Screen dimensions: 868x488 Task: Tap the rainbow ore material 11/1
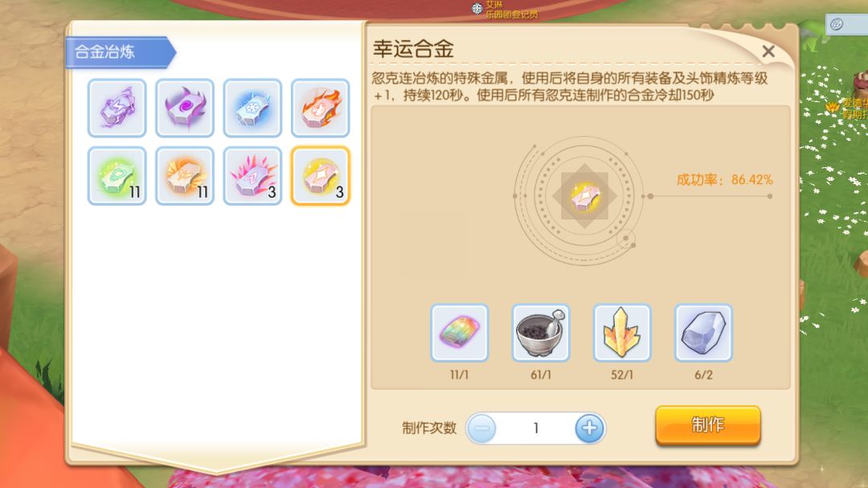(x=460, y=333)
